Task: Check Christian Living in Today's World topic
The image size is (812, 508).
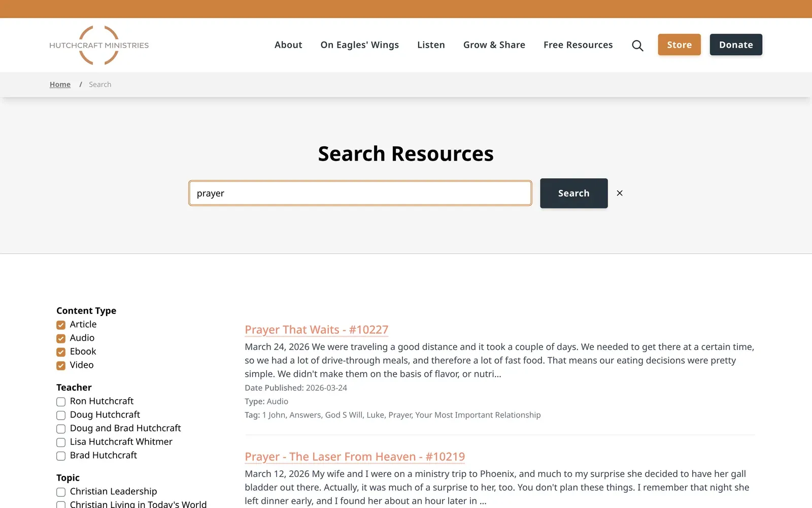Action: click(x=61, y=505)
